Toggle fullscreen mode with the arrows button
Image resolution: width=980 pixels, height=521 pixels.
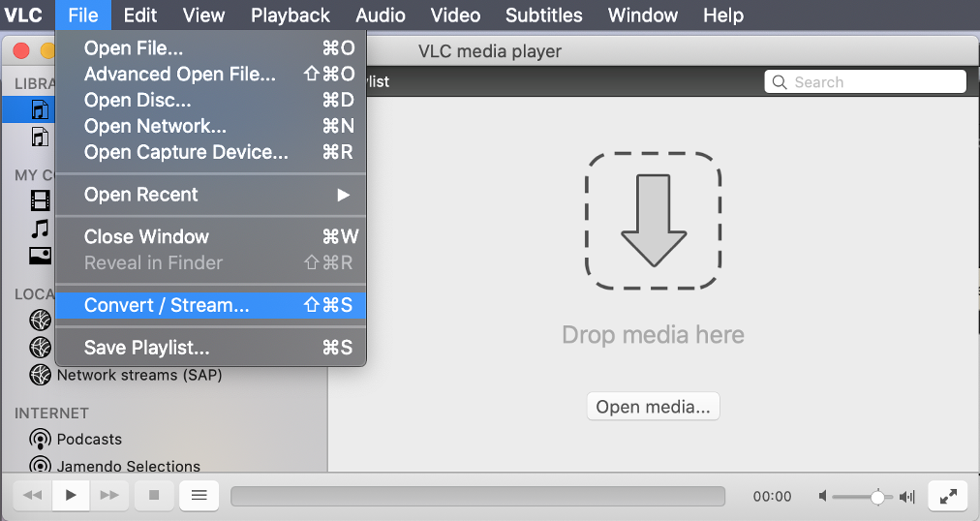947,496
